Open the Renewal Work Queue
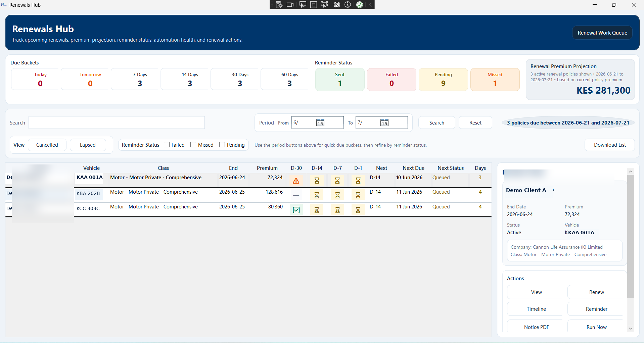 [x=602, y=33]
